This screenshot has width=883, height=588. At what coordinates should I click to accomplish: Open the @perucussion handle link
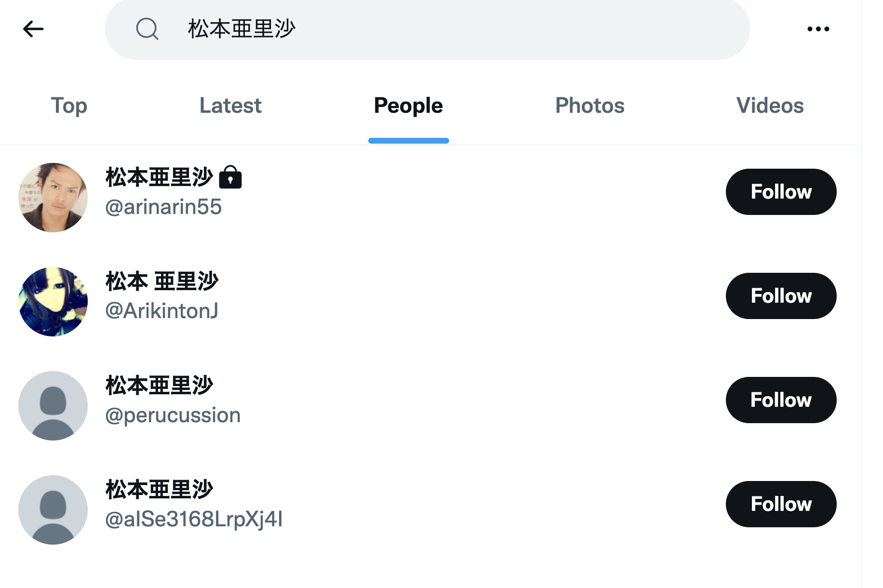pyautogui.click(x=173, y=415)
